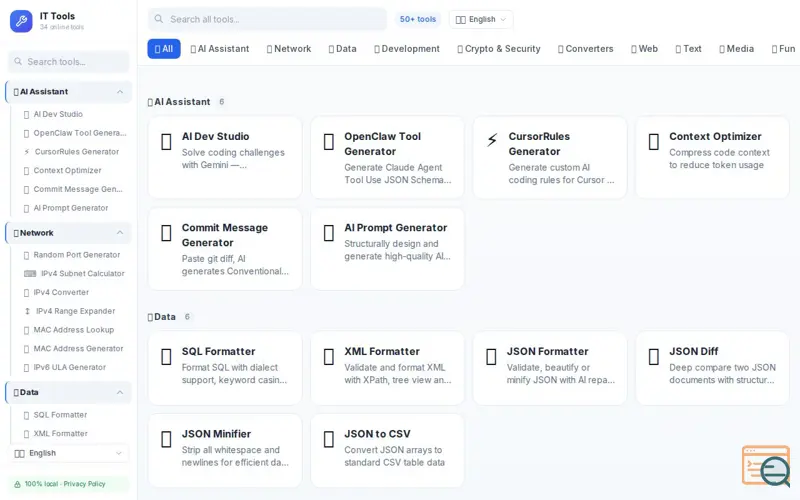Switch to the AI Assistant tab
Screen dimensions: 800x500
[x=220, y=49]
